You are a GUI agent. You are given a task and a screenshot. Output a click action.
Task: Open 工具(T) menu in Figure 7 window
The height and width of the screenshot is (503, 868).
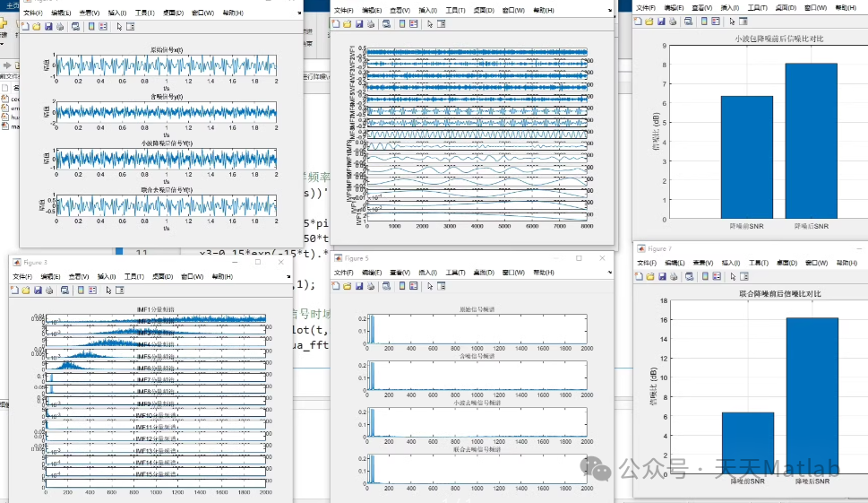759,263
